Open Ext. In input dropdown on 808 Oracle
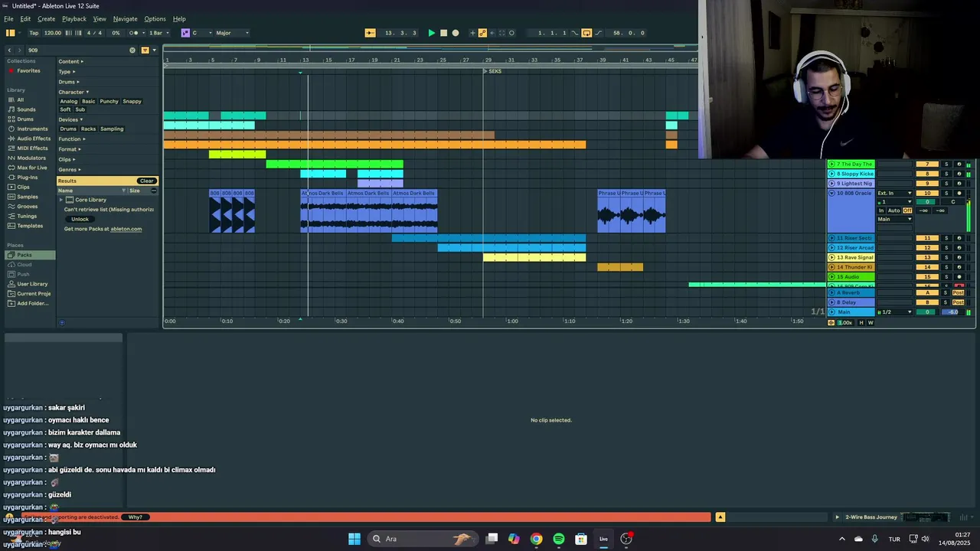 click(895, 193)
